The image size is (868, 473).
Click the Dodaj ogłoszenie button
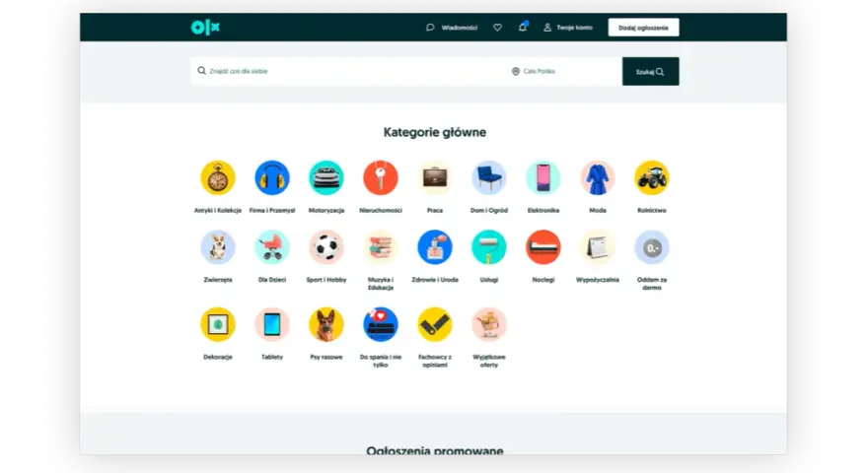643,28
